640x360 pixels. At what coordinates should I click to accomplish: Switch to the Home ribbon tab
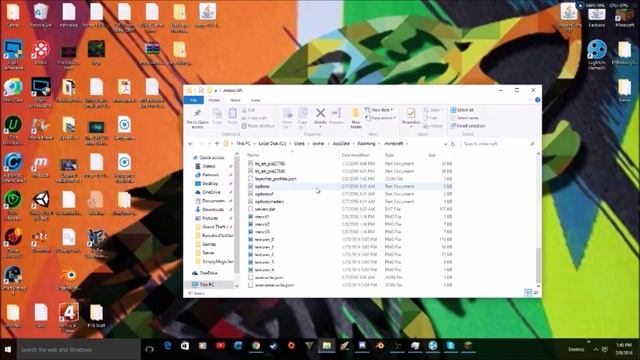coord(214,100)
